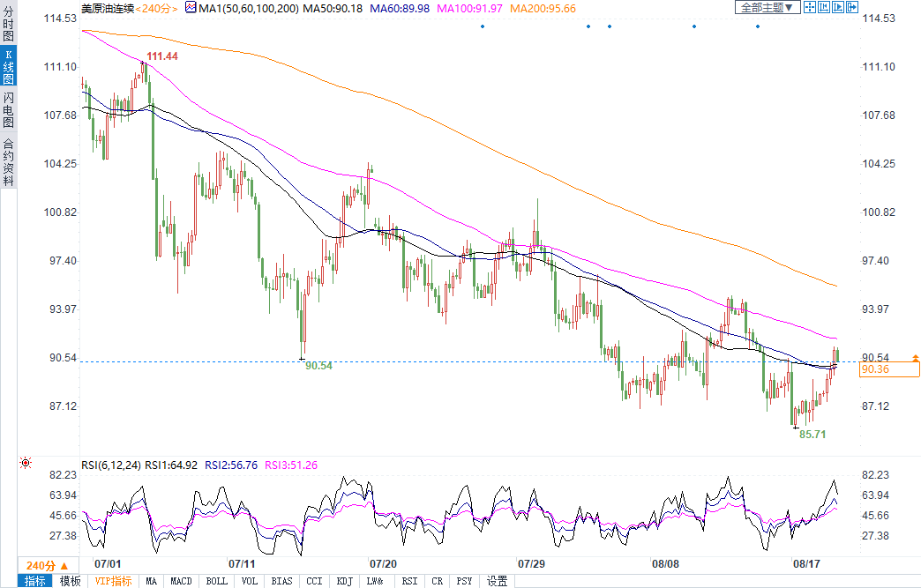Screen dimensions: 921x588
Task: Select the 模板 tab at bottom
Action: [x=70, y=581]
